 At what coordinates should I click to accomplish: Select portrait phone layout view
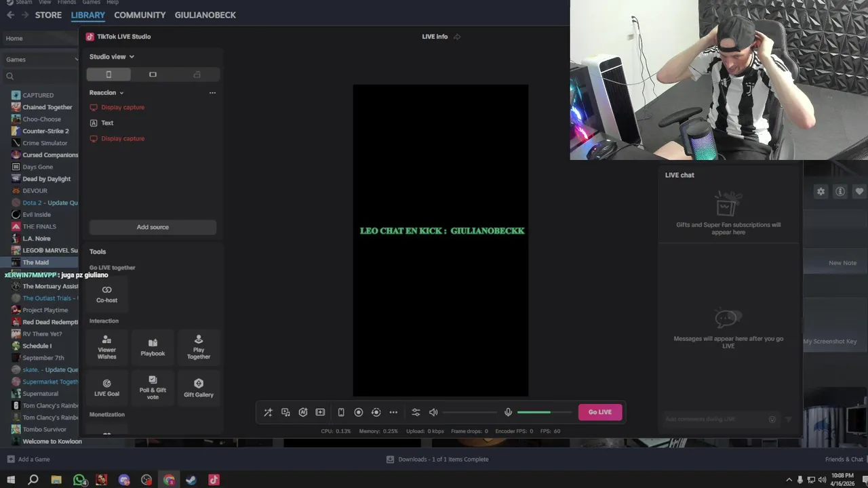(108, 75)
